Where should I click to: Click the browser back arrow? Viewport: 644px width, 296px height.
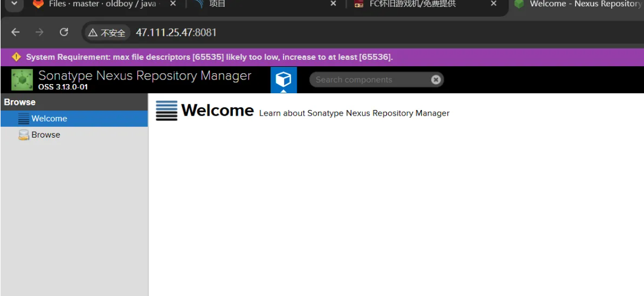click(15, 32)
